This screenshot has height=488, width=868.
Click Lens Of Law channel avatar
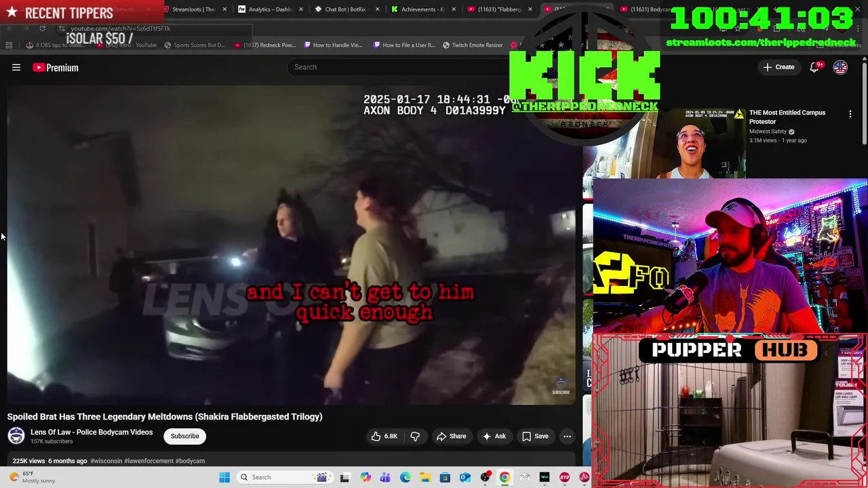click(16, 436)
